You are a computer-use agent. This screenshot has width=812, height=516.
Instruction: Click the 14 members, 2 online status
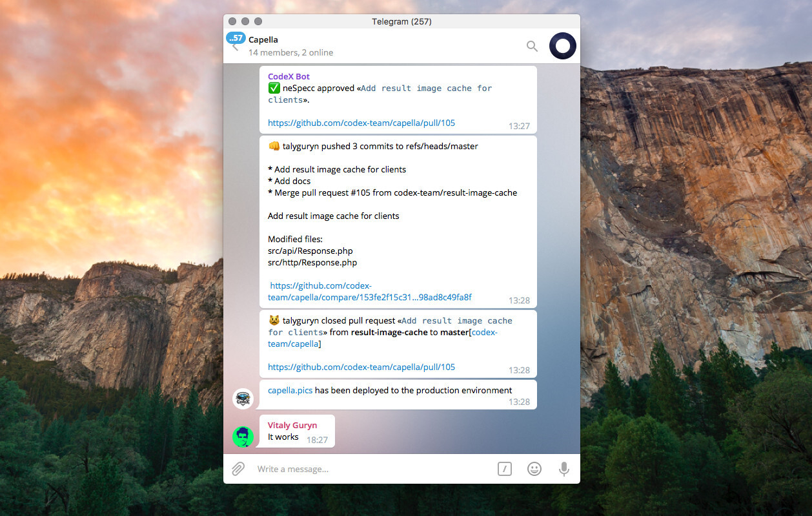[290, 52]
